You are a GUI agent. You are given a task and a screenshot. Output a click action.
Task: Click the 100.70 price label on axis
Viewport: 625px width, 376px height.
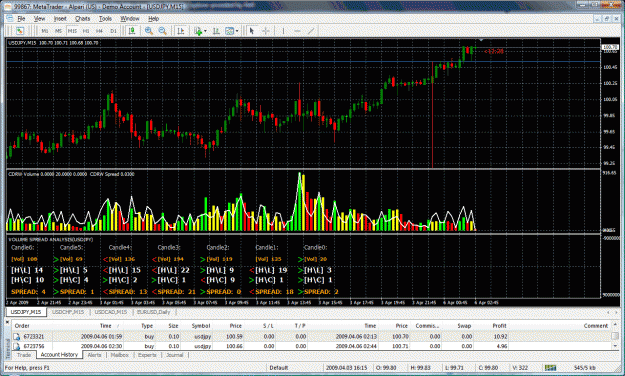pyautogui.click(x=610, y=47)
